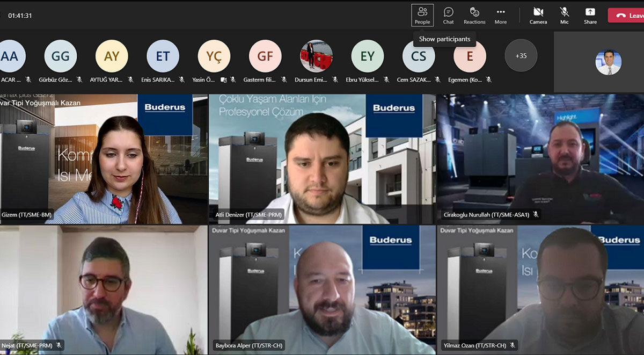Expand the +35 hidden participants
Image resolution: width=644 pixels, height=355 pixels.
(521, 55)
